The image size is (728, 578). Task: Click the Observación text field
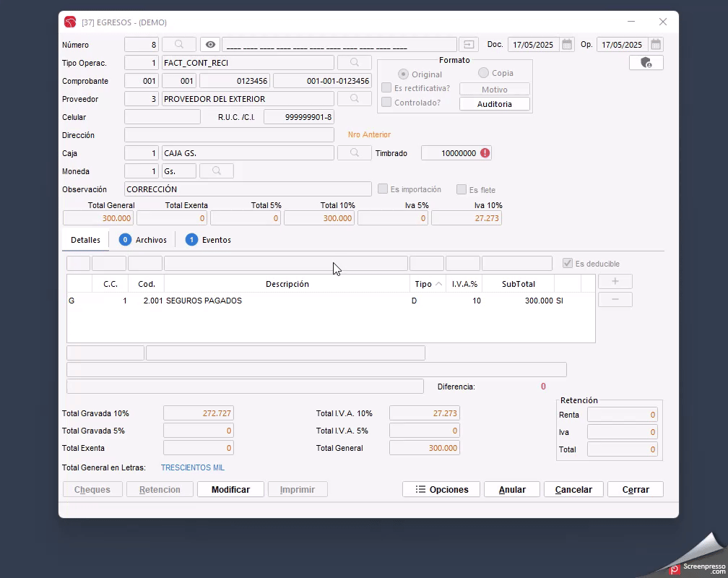click(x=248, y=189)
